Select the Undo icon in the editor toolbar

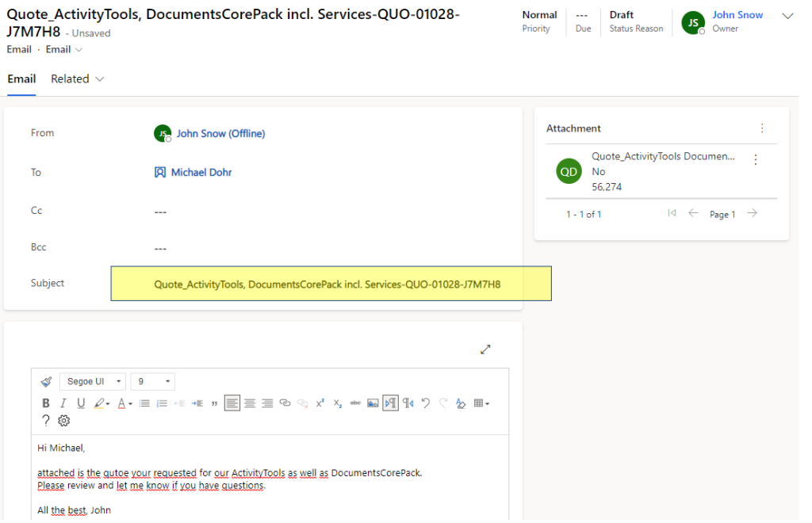tap(425, 403)
